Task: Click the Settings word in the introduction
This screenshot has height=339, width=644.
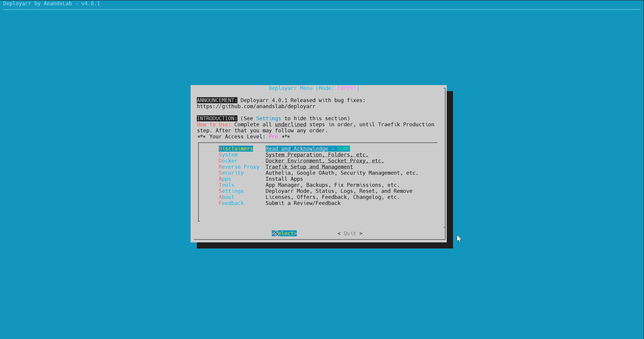Action: click(268, 118)
